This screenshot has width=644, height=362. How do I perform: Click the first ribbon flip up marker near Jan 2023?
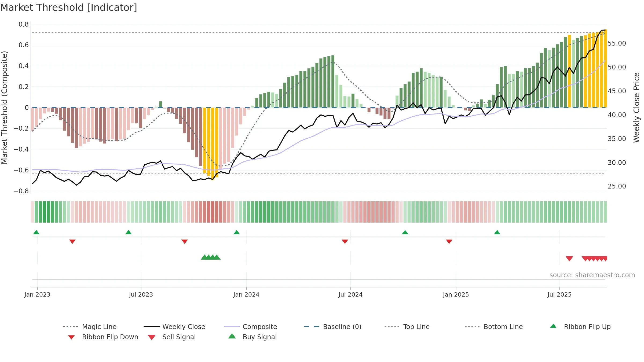click(x=36, y=232)
